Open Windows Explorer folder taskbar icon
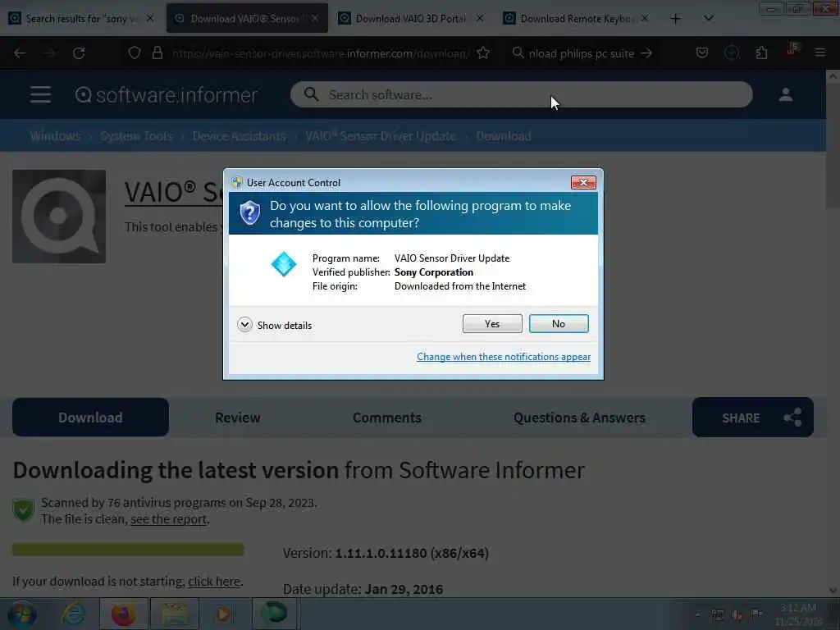This screenshot has height=630, width=840. point(175,614)
